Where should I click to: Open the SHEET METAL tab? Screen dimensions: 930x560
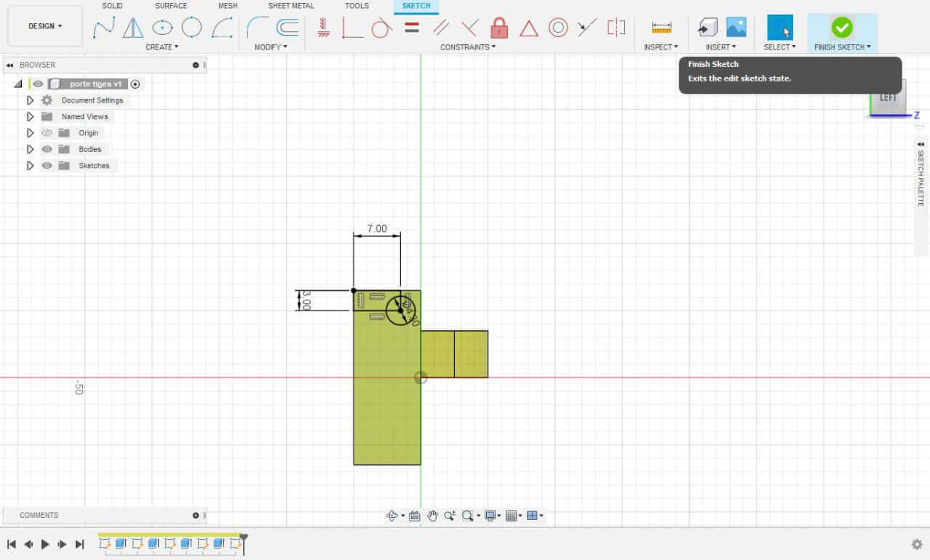[x=291, y=6]
